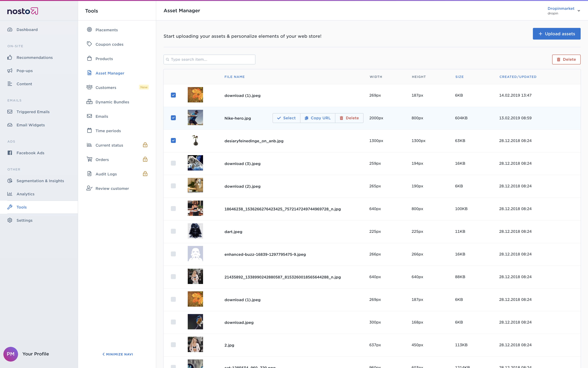Screen dimensions: 588x368
Task: Click the Asset Manager file icon
Action: click(x=89, y=73)
